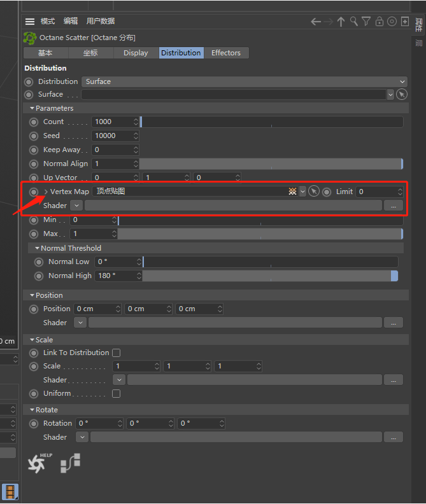Screen dimensions: 426x504
Task: Collapse the Scale section
Action: pos(32,340)
